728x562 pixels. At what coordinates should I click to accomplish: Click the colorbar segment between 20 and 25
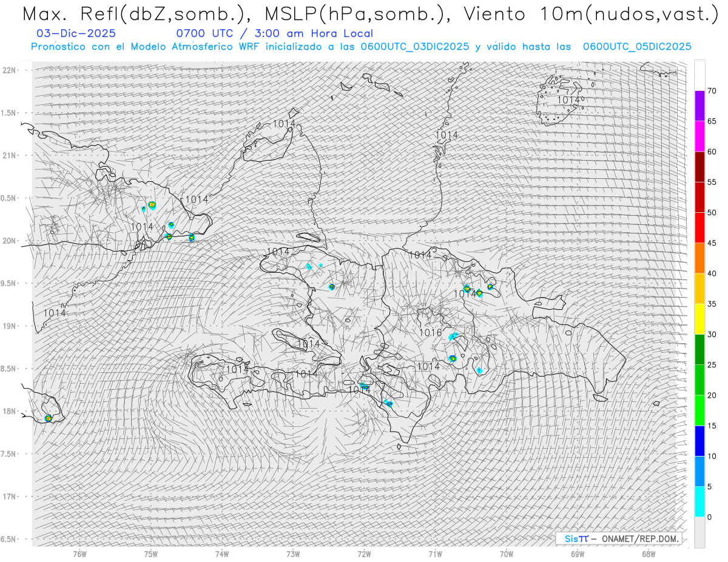(x=699, y=380)
